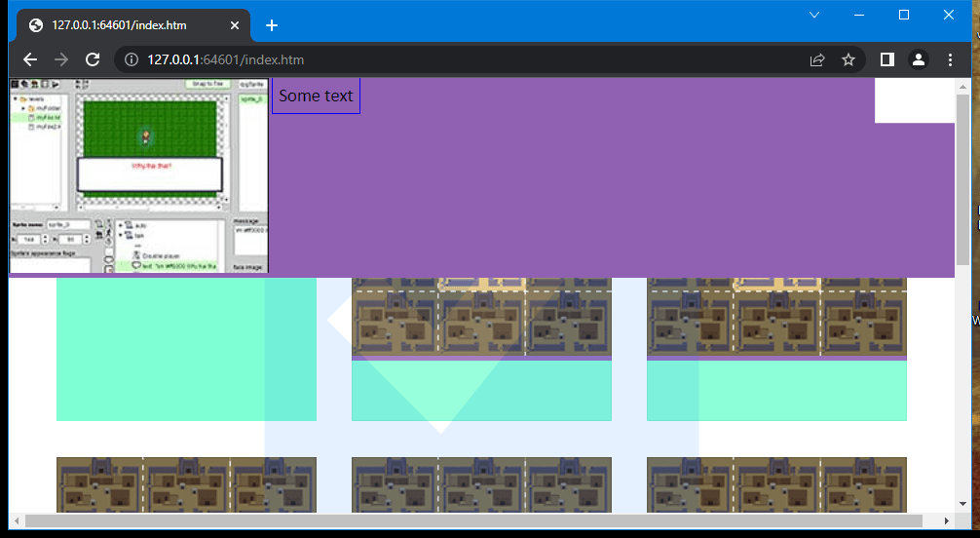Click the forward navigation arrow
Viewport: 980px width, 538px height.
click(x=61, y=59)
